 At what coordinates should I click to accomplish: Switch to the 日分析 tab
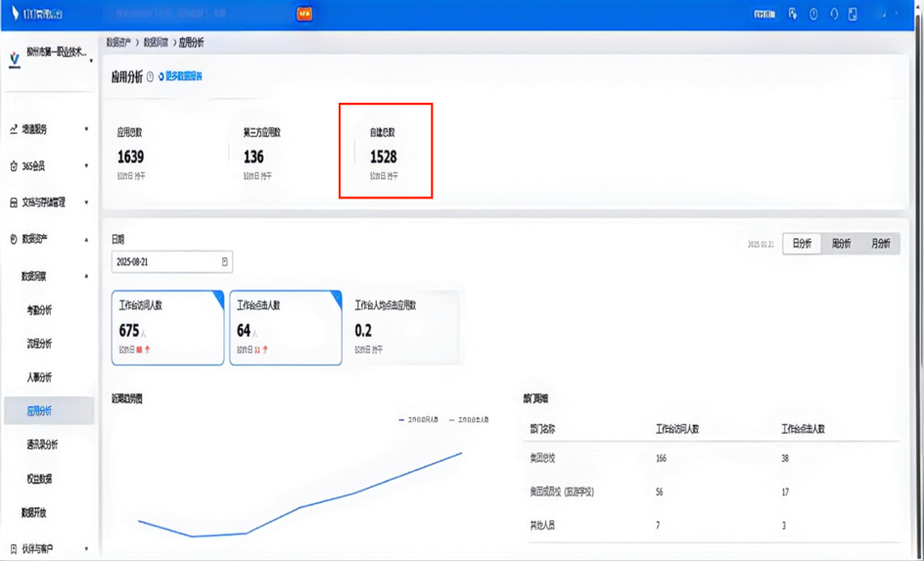(x=802, y=244)
